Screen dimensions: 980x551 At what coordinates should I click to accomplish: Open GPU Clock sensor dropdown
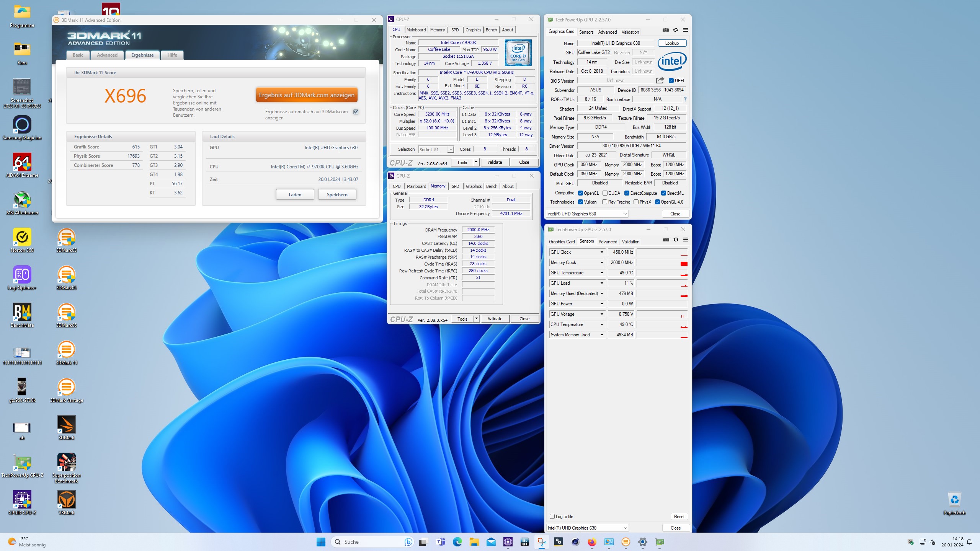(x=602, y=252)
